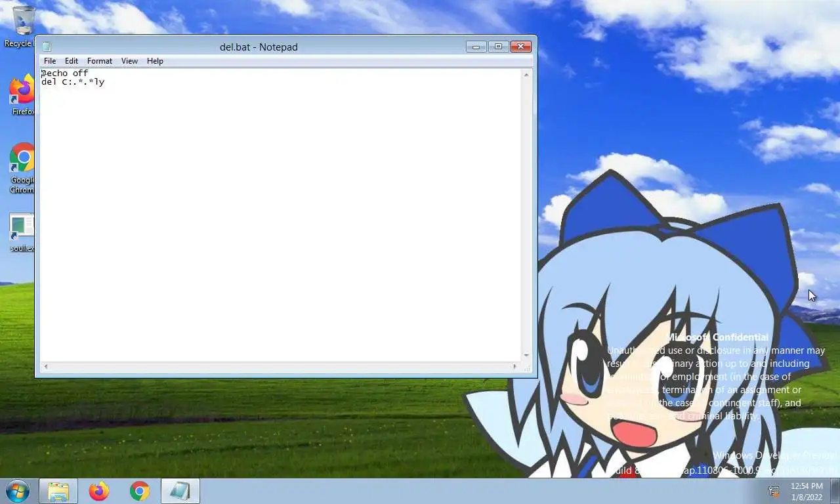The height and width of the screenshot is (504, 840).
Task: Open the File menu in Notepad
Action: point(50,61)
